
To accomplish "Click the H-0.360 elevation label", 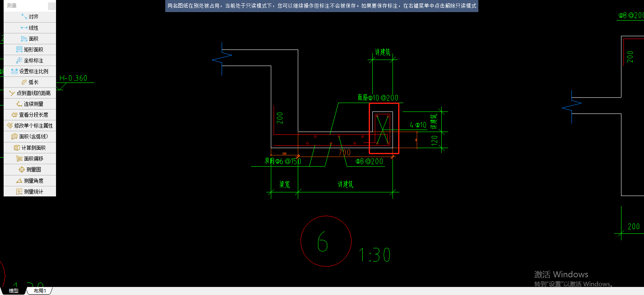I will click(x=73, y=78).
